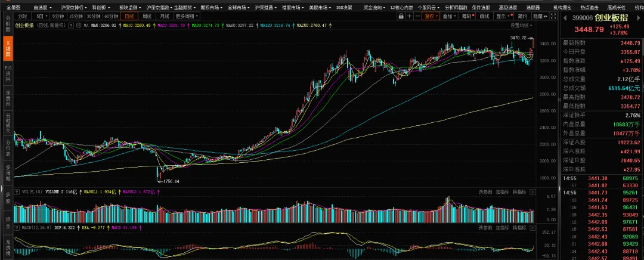This screenshot has height=260, width=644.
Task: Switch to 分时 period tab
Action: pyautogui.click(x=23, y=17)
